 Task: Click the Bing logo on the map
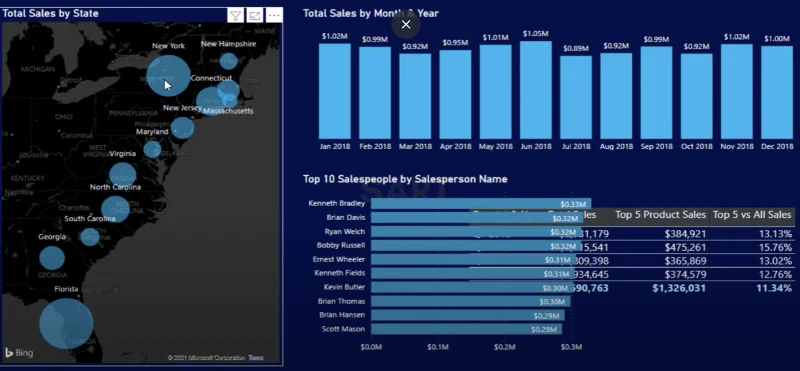pos(19,353)
